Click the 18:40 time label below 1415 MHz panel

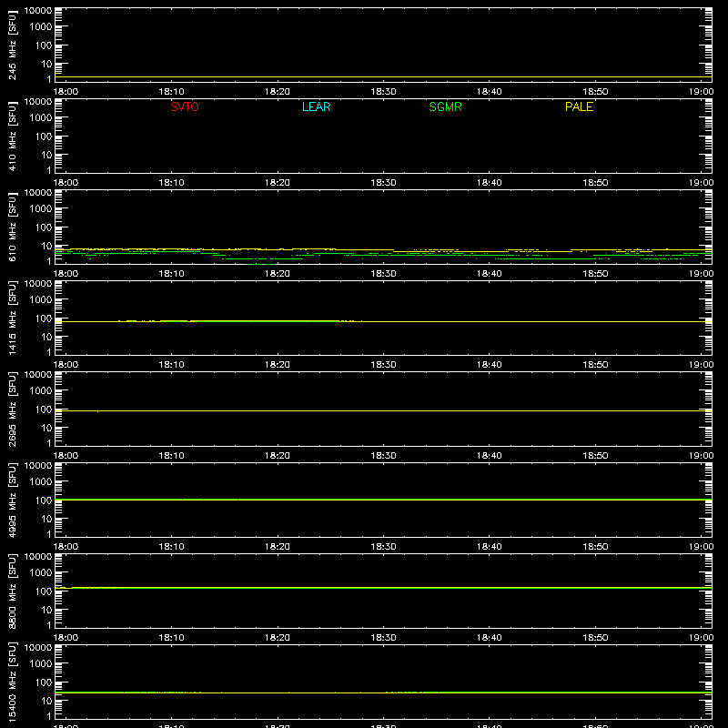490,365
